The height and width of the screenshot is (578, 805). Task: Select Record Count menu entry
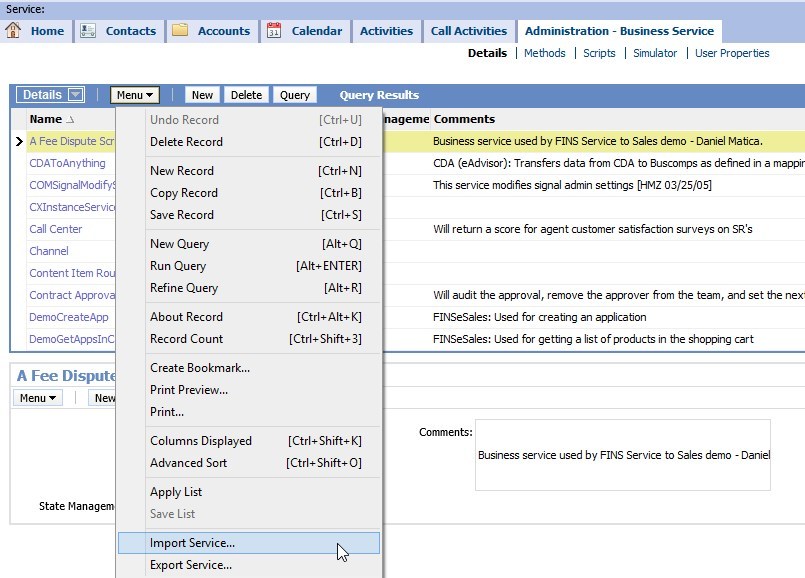click(x=249, y=339)
